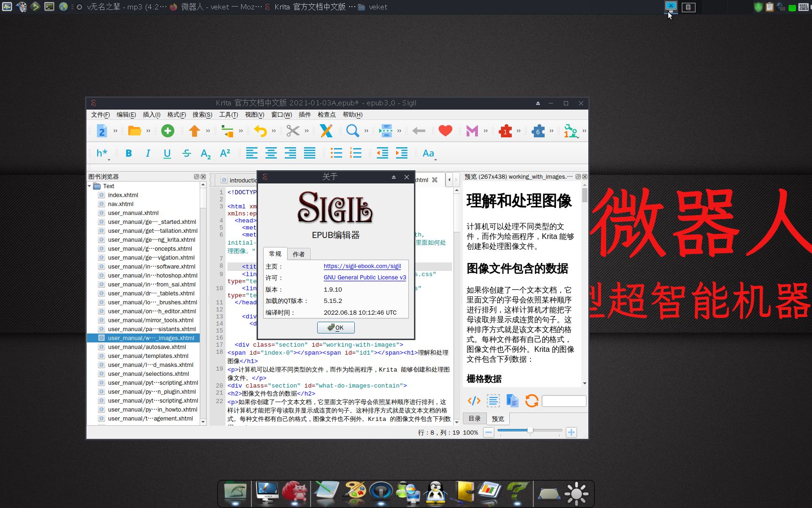Click the split-at-cursor toolbar icon

coord(386,131)
